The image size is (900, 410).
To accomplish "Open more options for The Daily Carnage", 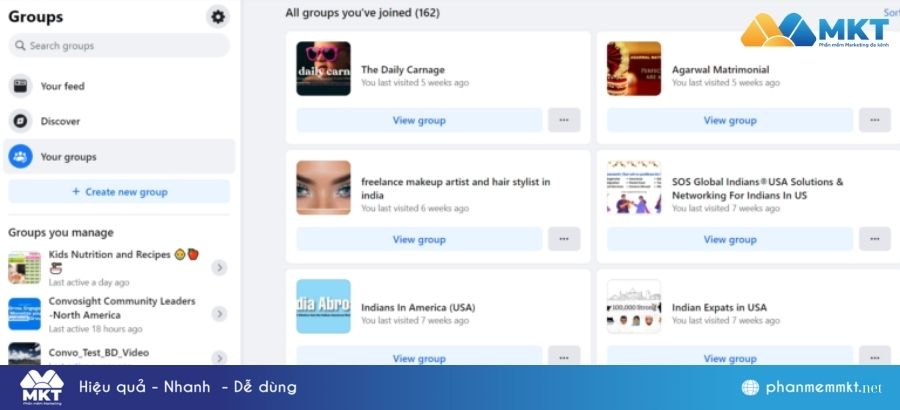I will [x=564, y=120].
